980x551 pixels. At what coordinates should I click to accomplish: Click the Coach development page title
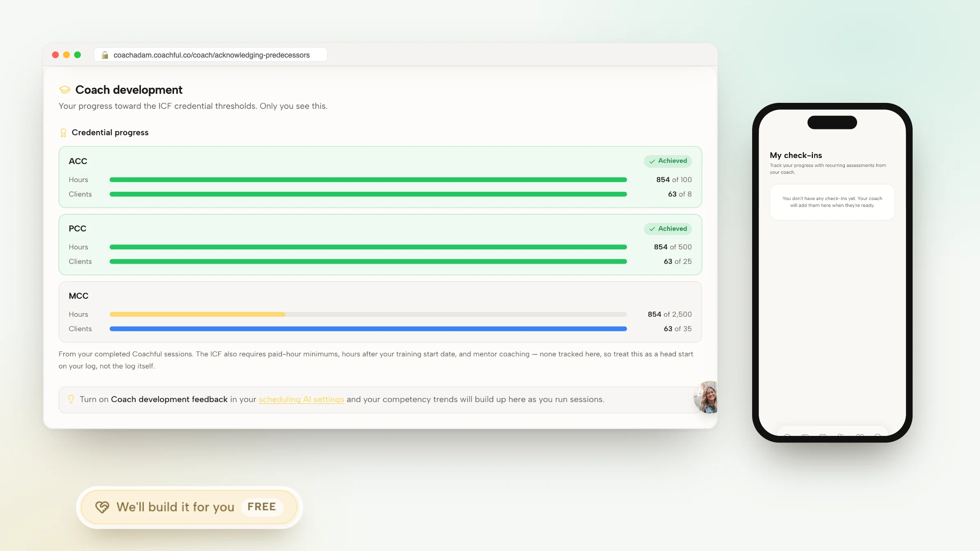[x=129, y=90]
